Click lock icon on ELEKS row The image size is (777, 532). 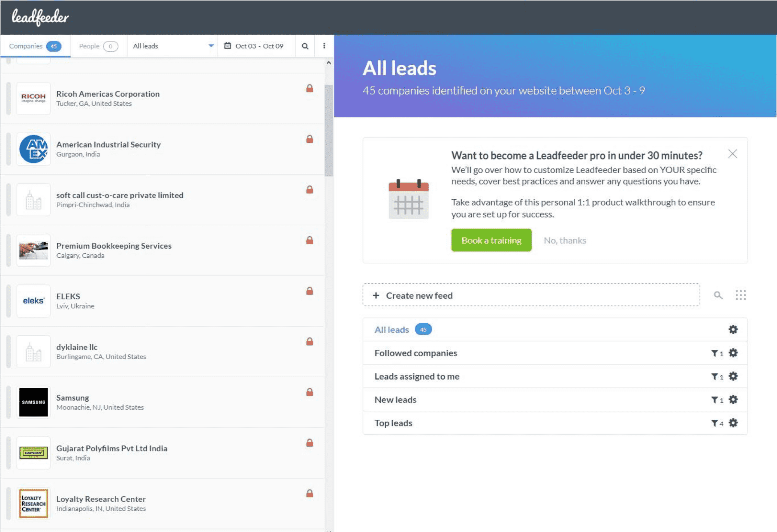click(310, 291)
